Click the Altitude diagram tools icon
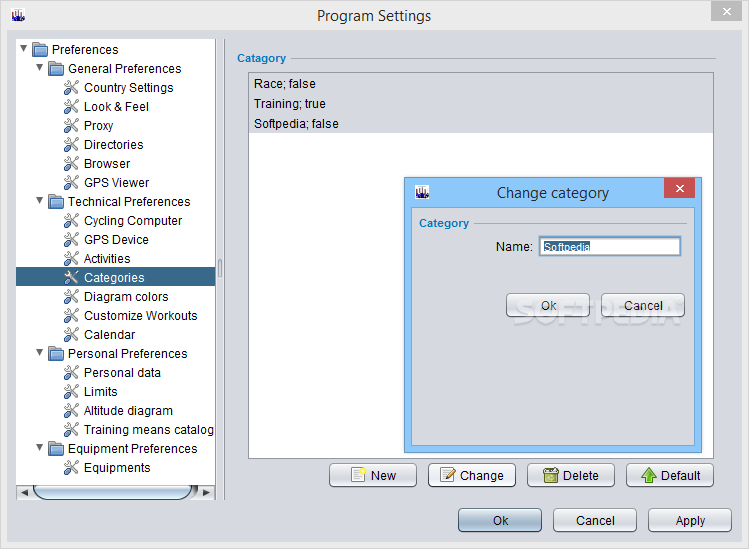 click(71, 410)
